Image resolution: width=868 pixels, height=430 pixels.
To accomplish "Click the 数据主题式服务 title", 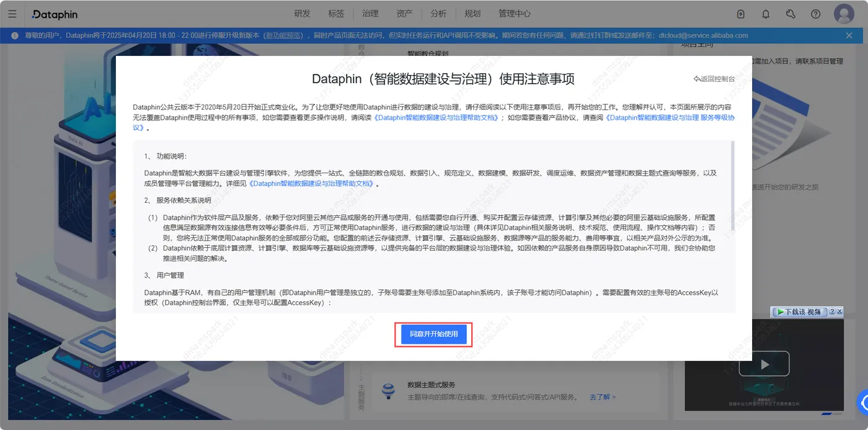I will [432, 385].
